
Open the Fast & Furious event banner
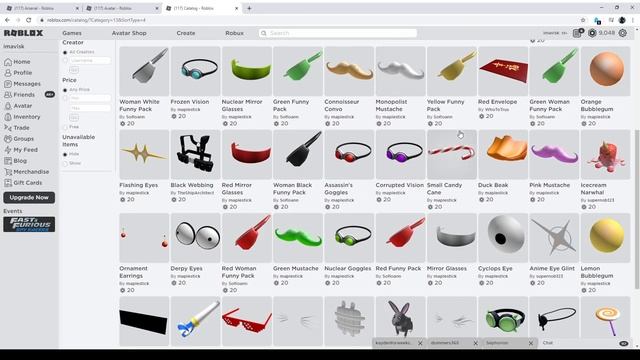pyautogui.click(x=29, y=224)
